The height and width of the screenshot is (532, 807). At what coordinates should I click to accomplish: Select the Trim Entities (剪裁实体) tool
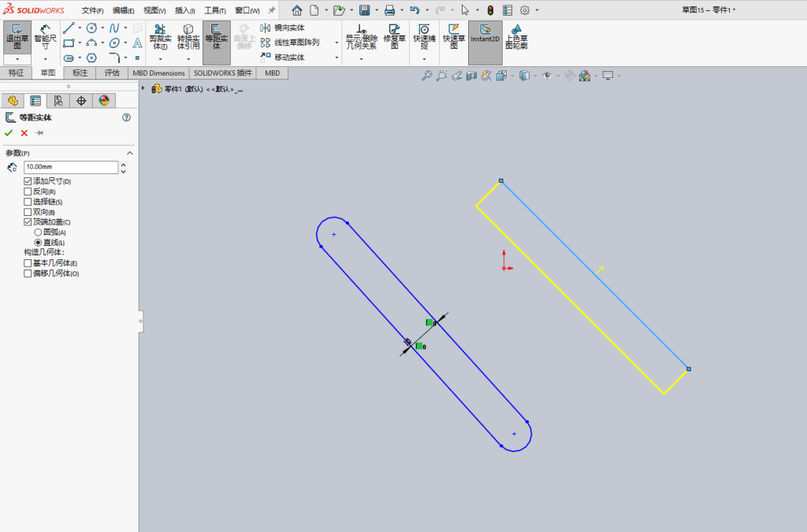[x=160, y=36]
